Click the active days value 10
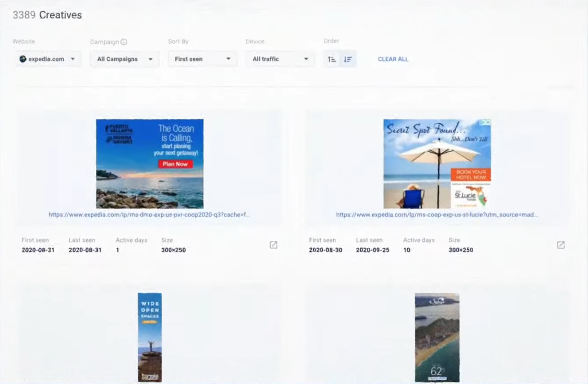Image resolution: width=588 pixels, height=384 pixels. [x=407, y=250]
